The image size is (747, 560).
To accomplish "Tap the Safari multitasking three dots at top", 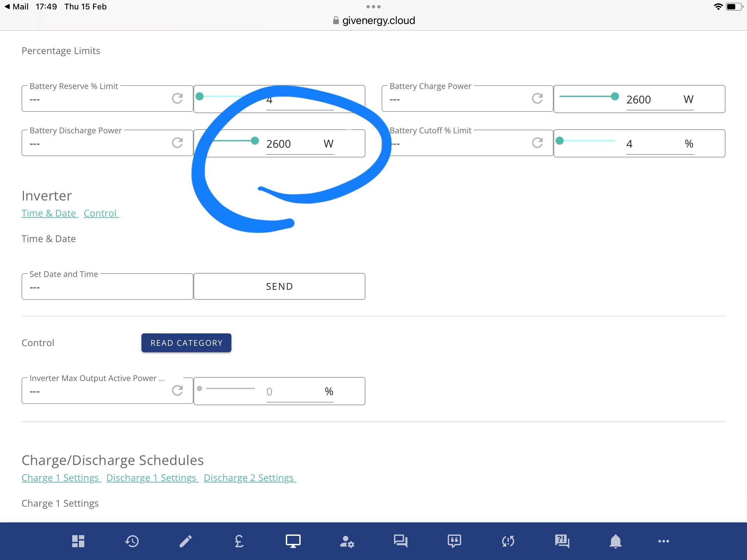I will coord(373,7).
